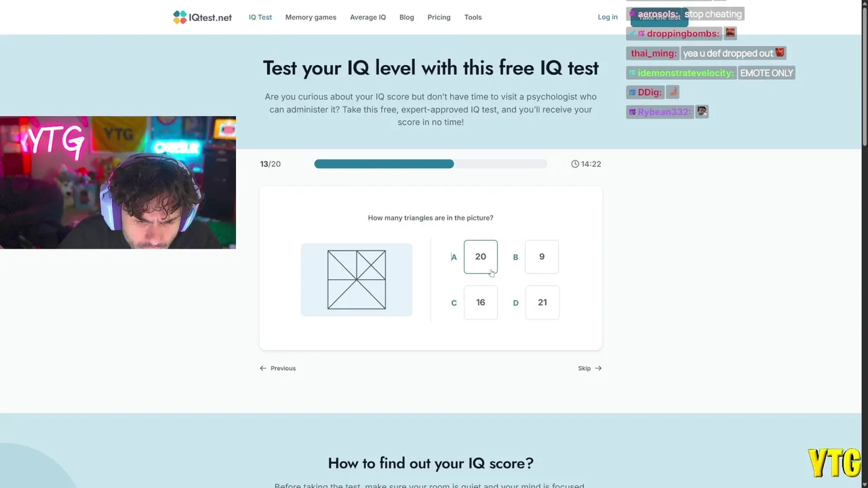Click the triangles puzzle picture

coord(357,280)
